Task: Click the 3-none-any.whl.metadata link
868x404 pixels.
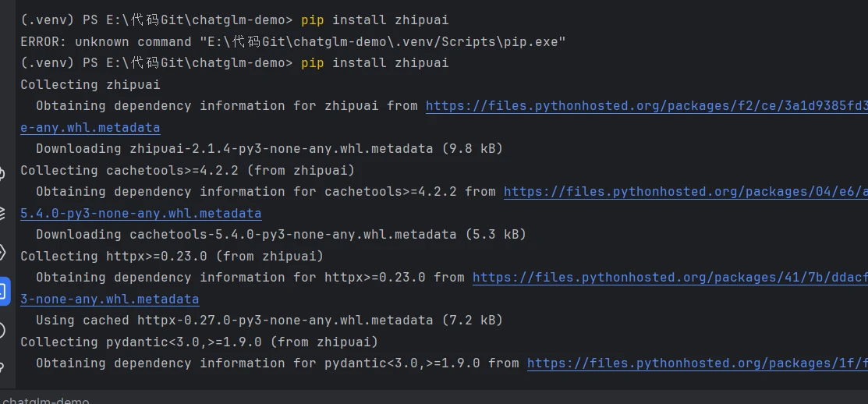Action: tap(109, 299)
